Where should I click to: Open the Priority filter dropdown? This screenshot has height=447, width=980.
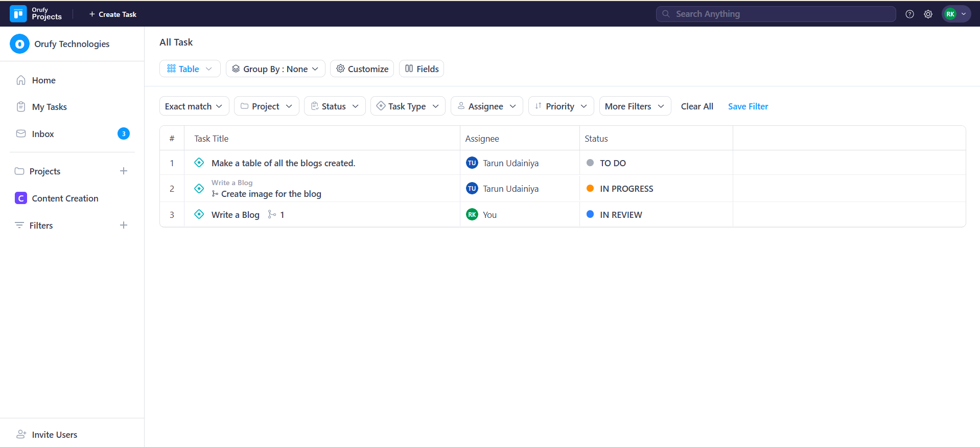(x=561, y=106)
